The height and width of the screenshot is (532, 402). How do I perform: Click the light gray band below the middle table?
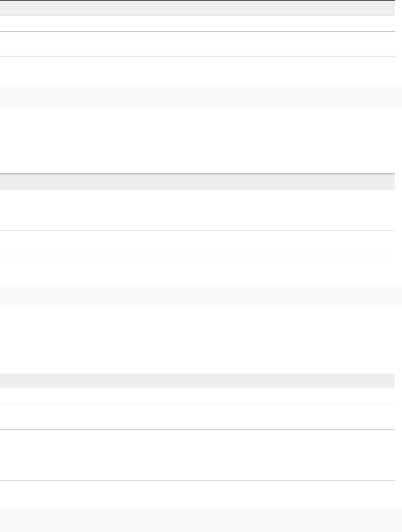click(x=201, y=296)
